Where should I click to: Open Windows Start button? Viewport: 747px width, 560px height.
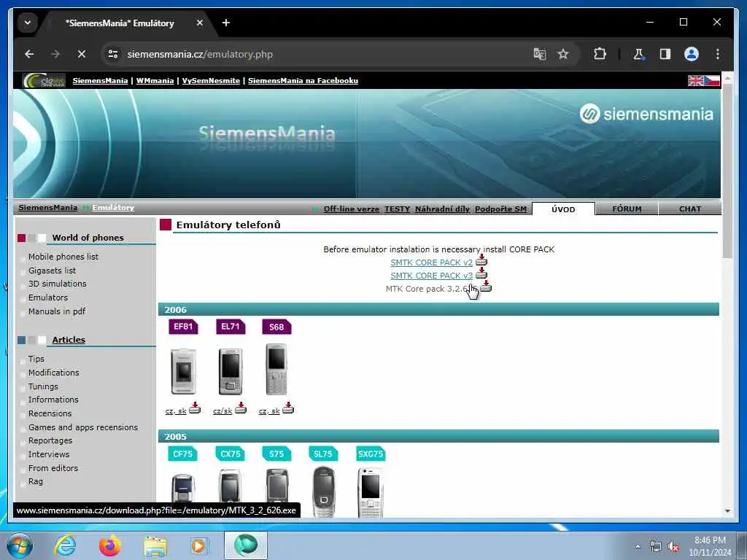20,545
